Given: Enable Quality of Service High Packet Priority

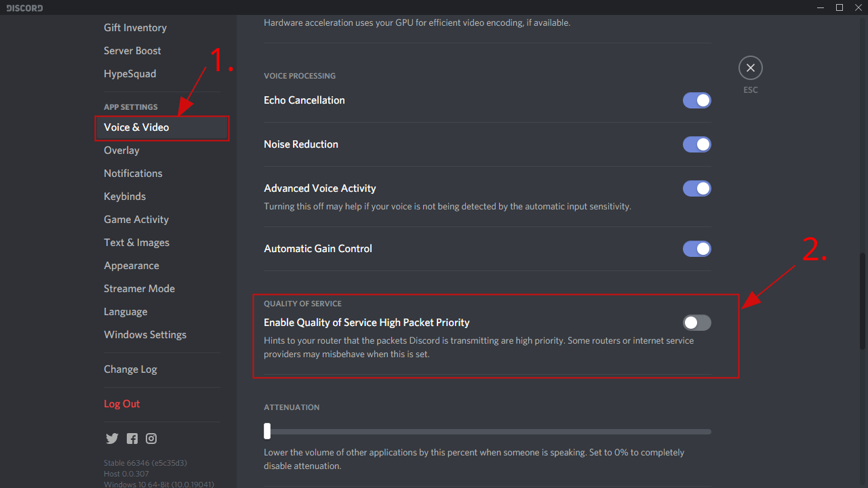Looking at the screenshot, I should coord(696,323).
